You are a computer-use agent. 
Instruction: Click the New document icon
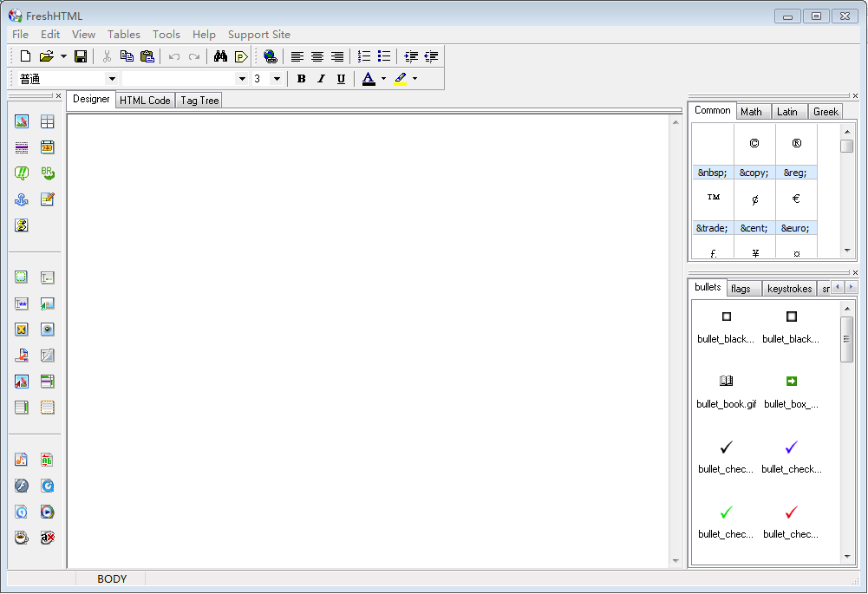[25, 56]
